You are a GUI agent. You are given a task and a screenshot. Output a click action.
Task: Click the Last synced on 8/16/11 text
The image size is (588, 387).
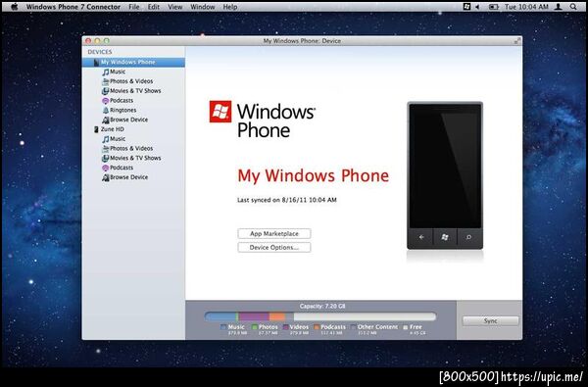[287, 200]
